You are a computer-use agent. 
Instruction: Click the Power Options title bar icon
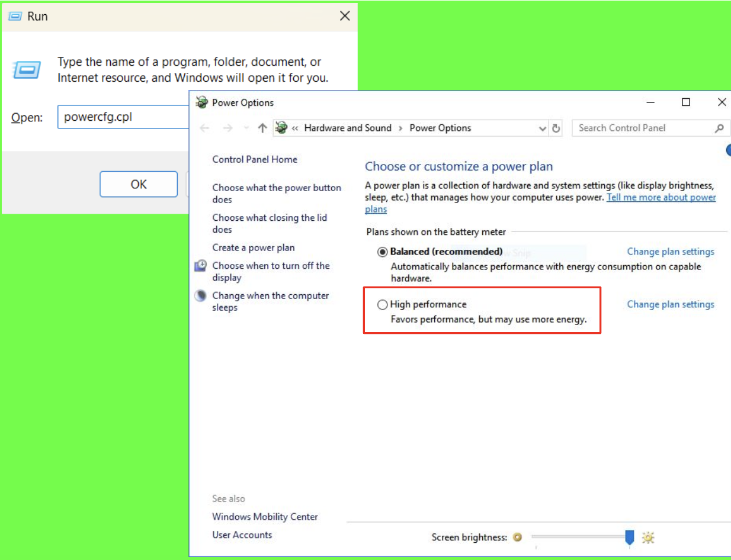[202, 102]
